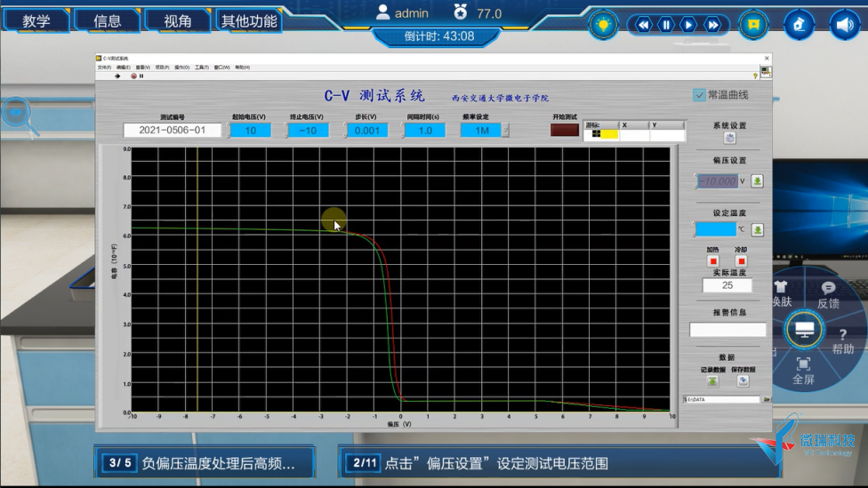Image resolution: width=868 pixels, height=488 pixels.
Task: Click the 终止电压 stepper arrows
Action: (x=286, y=131)
